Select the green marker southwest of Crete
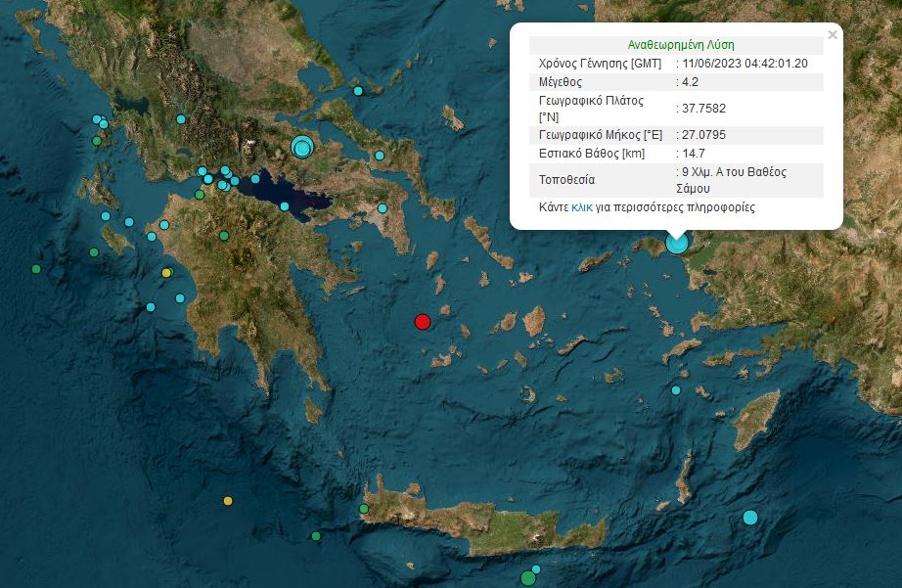The image size is (902, 588). pyautogui.click(x=316, y=536)
